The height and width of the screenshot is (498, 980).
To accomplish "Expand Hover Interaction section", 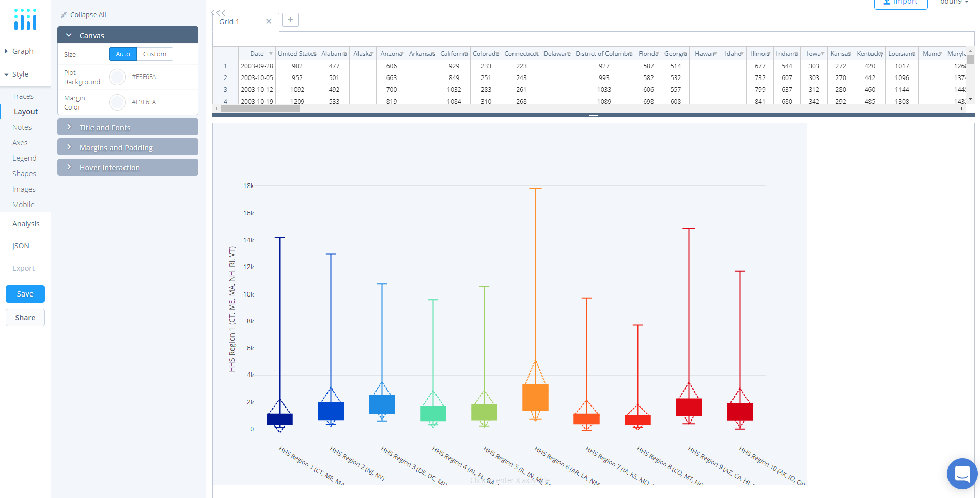I will pyautogui.click(x=128, y=167).
